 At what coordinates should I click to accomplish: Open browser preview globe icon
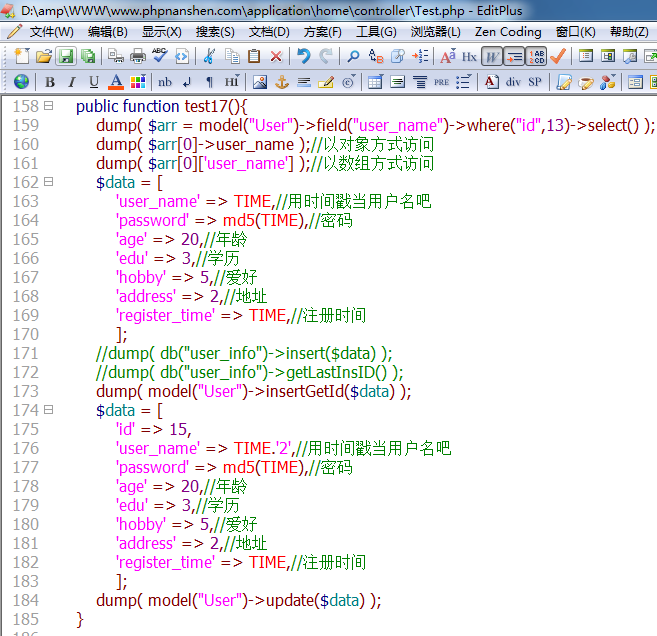click(21, 82)
